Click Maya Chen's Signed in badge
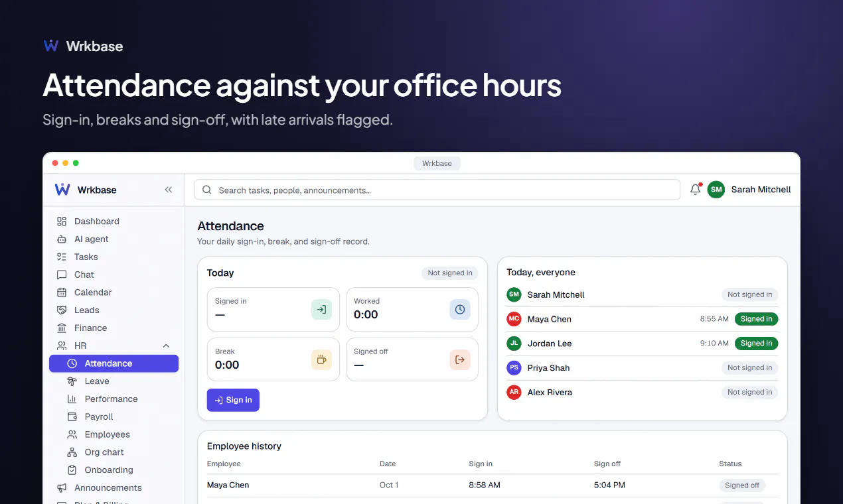The height and width of the screenshot is (504, 843). point(756,319)
